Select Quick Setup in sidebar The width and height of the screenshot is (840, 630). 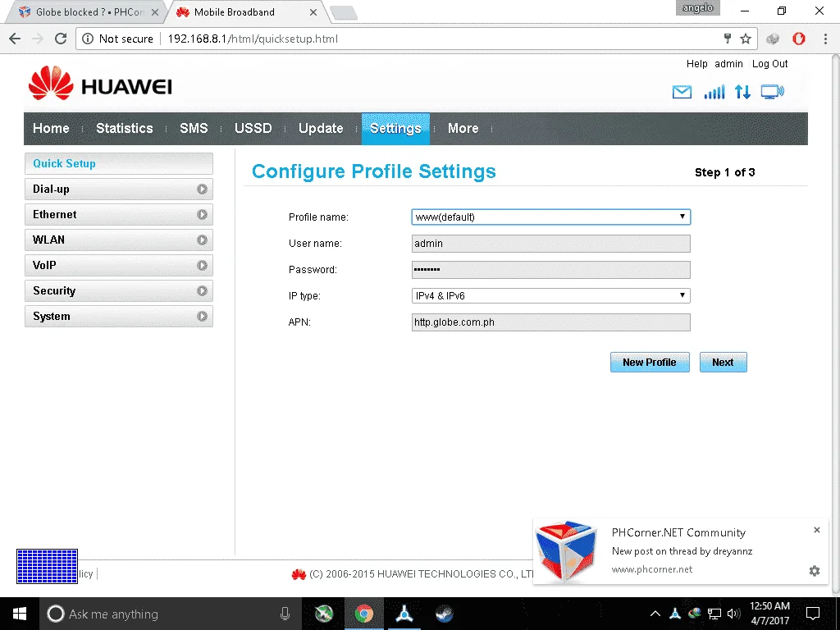(118, 163)
